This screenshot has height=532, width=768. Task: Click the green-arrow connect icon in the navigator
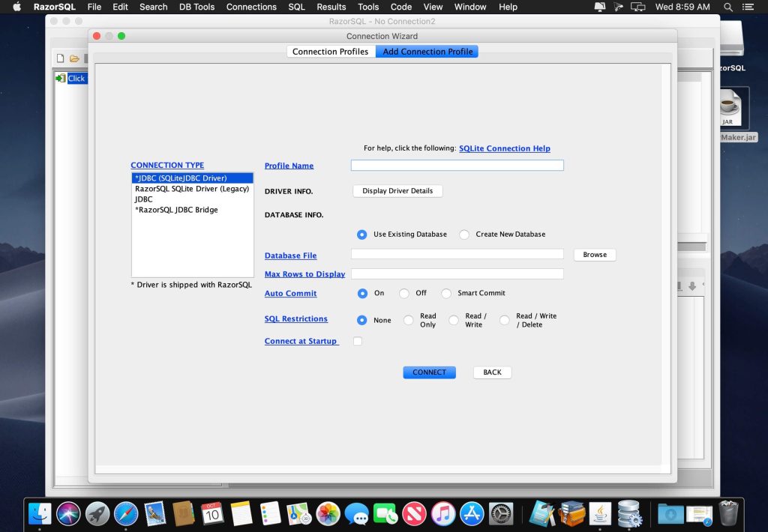(x=60, y=78)
